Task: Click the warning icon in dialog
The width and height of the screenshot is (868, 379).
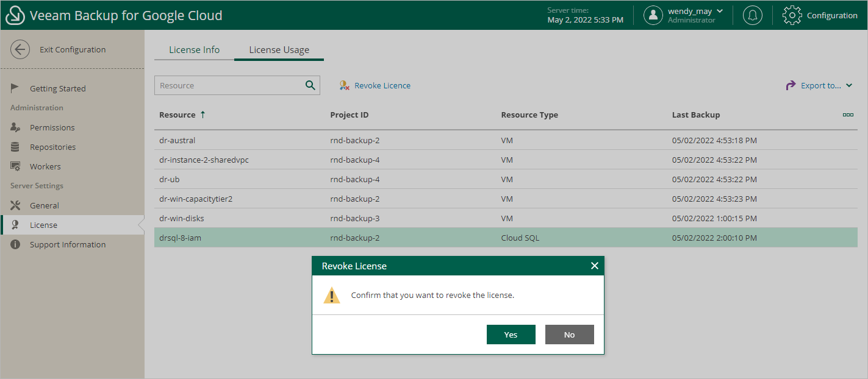Action: (x=332, y=296)
